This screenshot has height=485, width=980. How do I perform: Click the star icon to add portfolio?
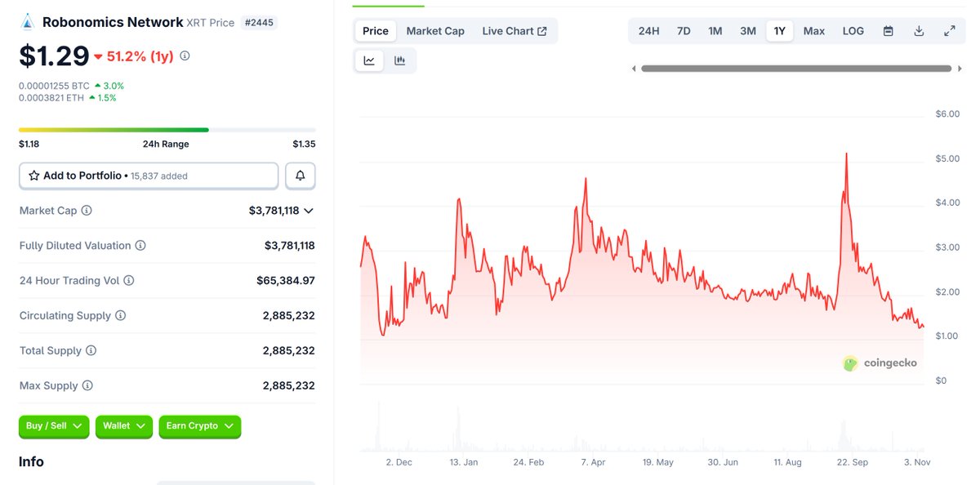coord(33,176)
